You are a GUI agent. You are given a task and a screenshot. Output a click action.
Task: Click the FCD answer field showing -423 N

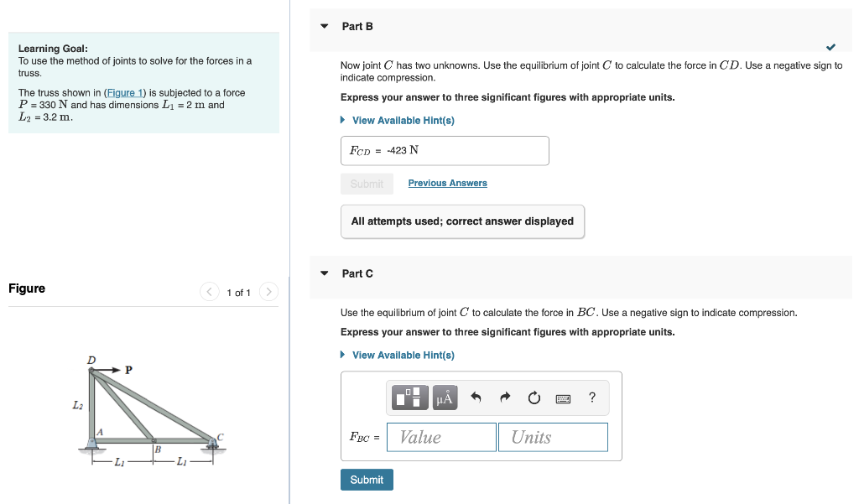[445, 151]
